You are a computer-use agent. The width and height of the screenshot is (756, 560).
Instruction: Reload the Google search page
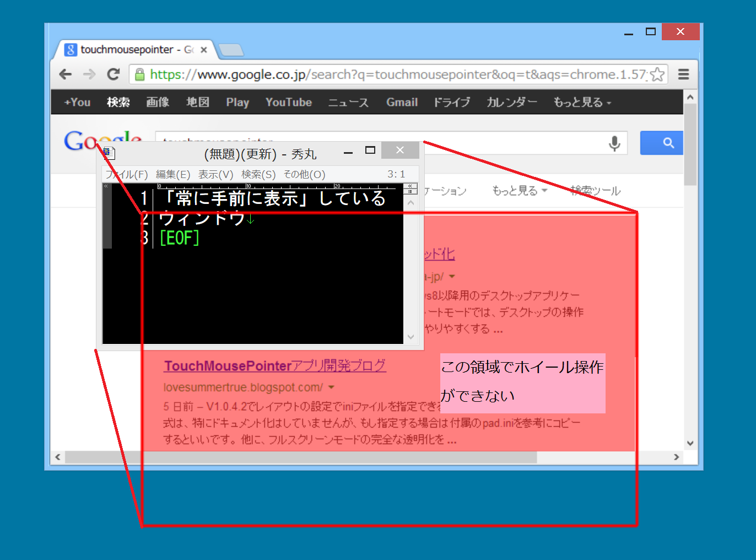coord(114,74)
